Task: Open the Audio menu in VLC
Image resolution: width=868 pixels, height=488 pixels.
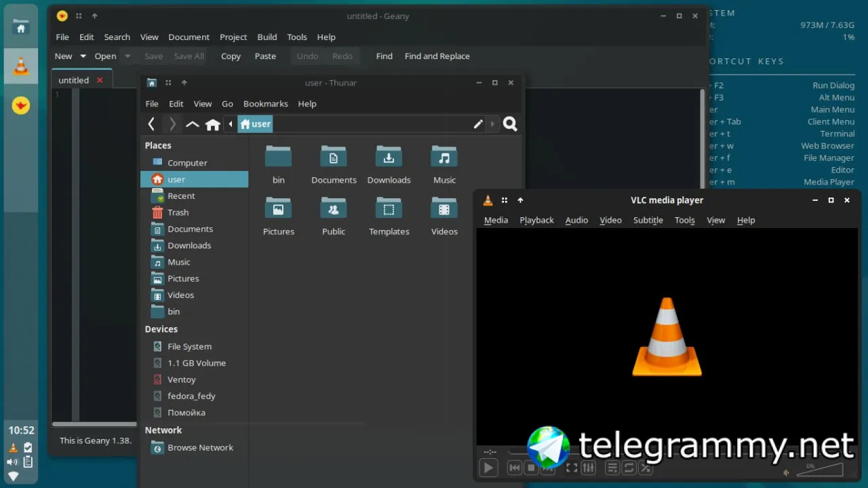Action: (x=576, y=220)
